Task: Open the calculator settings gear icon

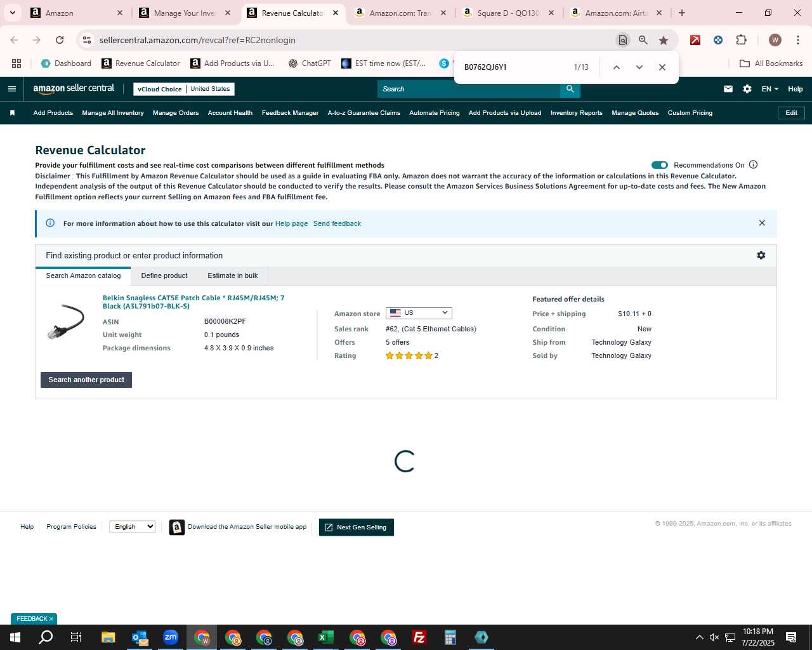Action: click(761, 255)
